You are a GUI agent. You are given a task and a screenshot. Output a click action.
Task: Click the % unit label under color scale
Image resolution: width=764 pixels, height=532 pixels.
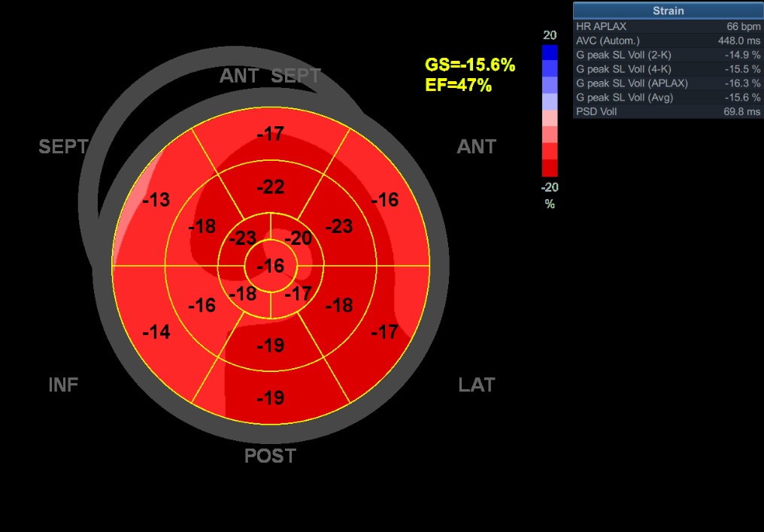(550, 204)
